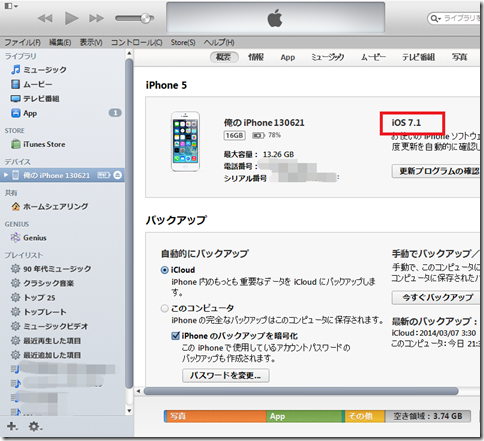
Task: Open the search options magnifier dropdown
Action: click(x=435, y=18)
